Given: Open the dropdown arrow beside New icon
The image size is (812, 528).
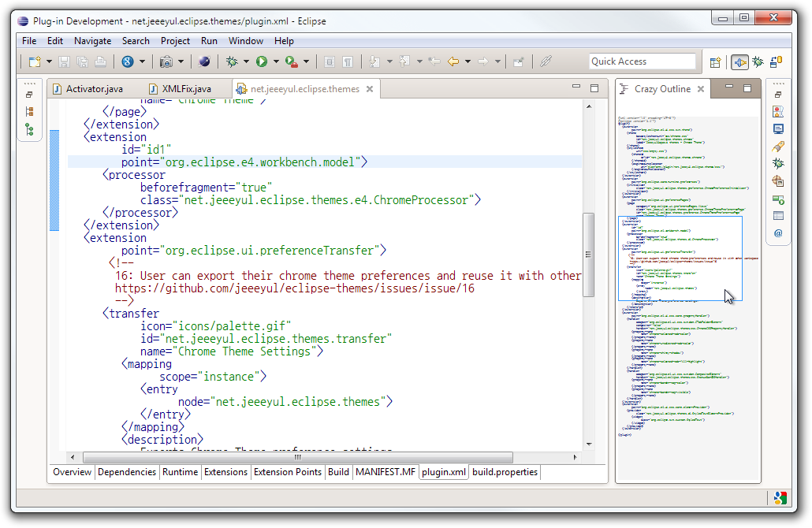Looking at the screenshot, I should click(x=49, y=61).
